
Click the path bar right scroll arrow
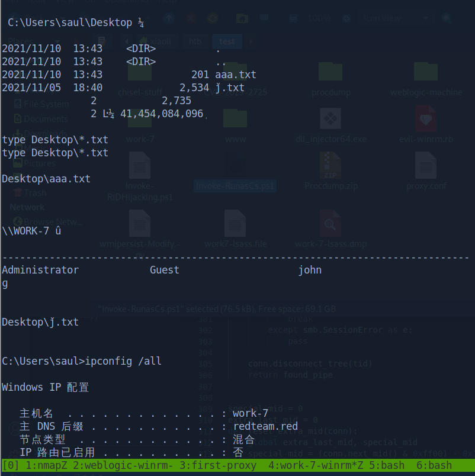[x=252, y=41]
